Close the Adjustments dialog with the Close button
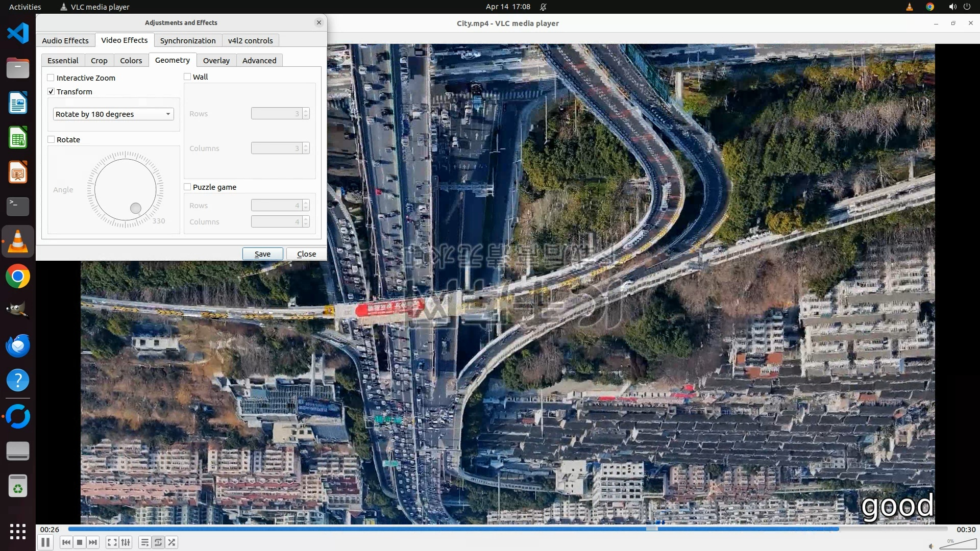 (x=306, y=254)
